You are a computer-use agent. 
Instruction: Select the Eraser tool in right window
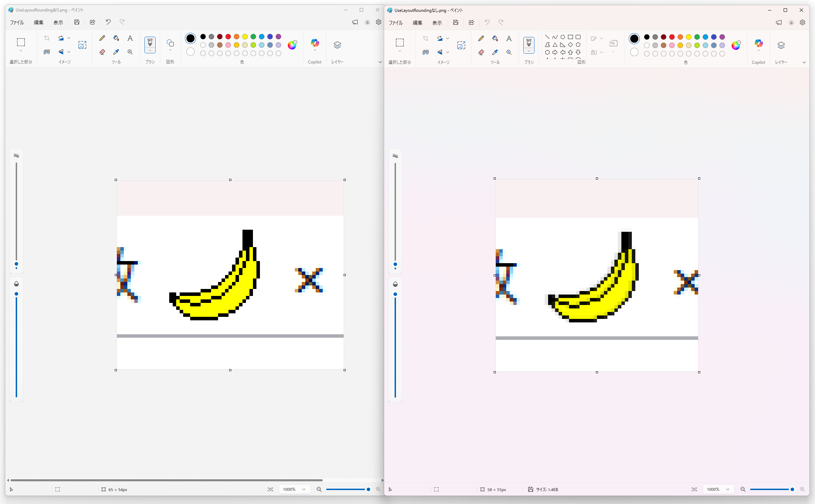(x=481, y=52)
